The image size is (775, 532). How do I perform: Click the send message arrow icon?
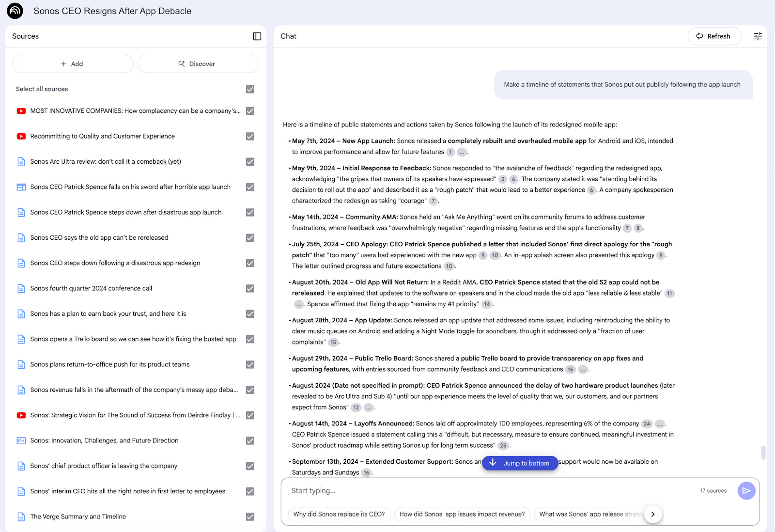[746, 491]
